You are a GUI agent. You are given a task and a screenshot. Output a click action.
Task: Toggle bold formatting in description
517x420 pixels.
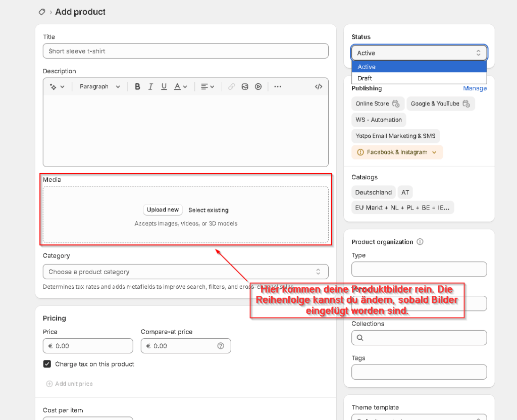tap(137, 87)
